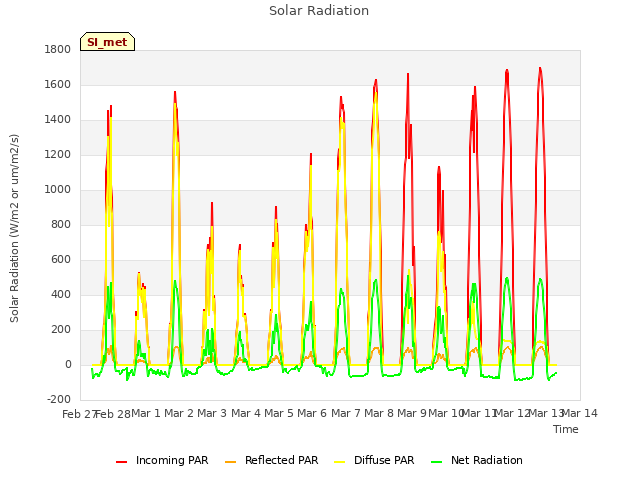Image resolution: width=640 pixels, height=480 pixels.
Task: Click the 800 y-axis tick label
Action: pyautogui.click(x=61, y=224)
